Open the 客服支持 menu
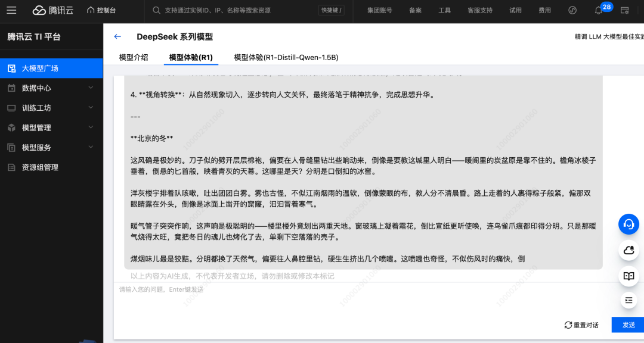The width and height of the screenshot is (644, 343). pyautogui.click(x=479, y=10)
